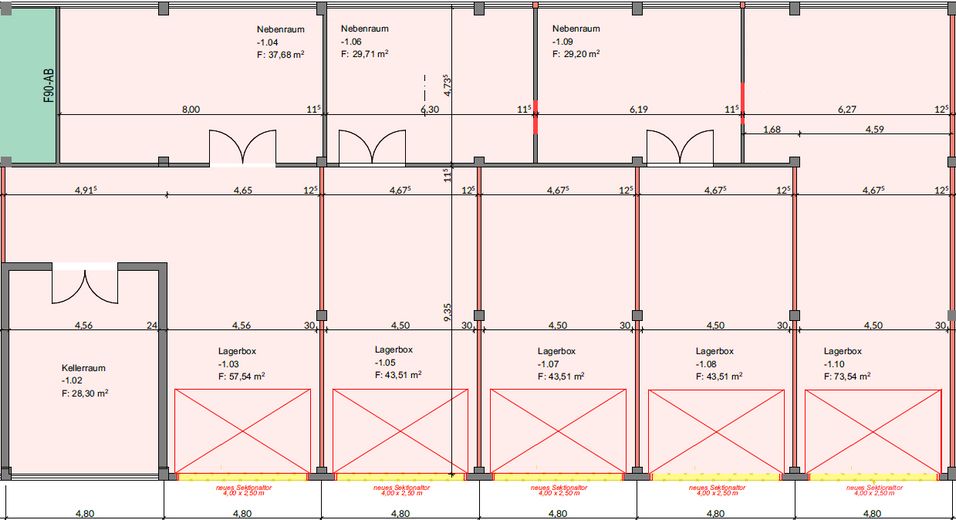956x520 pixels.
Task: Click the area value F: 37,68 m²
Action: [x=280, y=54]
